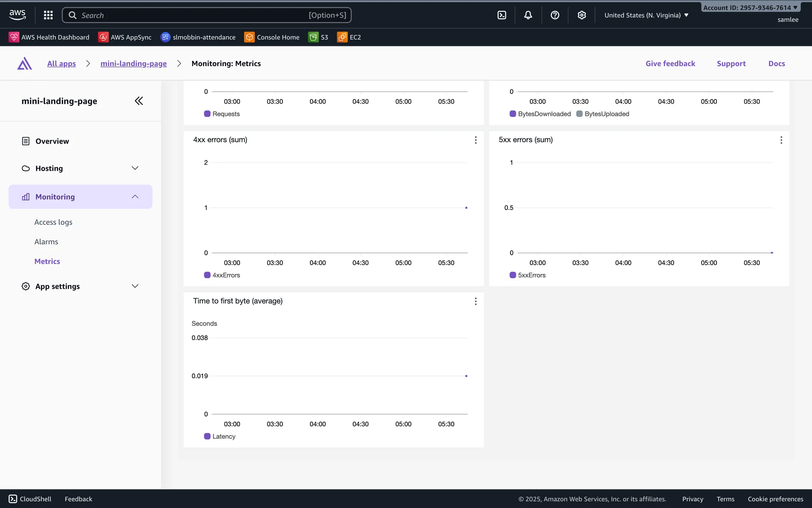Open 5xx errors chart options menu
This screenshot has height=508, width=812.
781,140
